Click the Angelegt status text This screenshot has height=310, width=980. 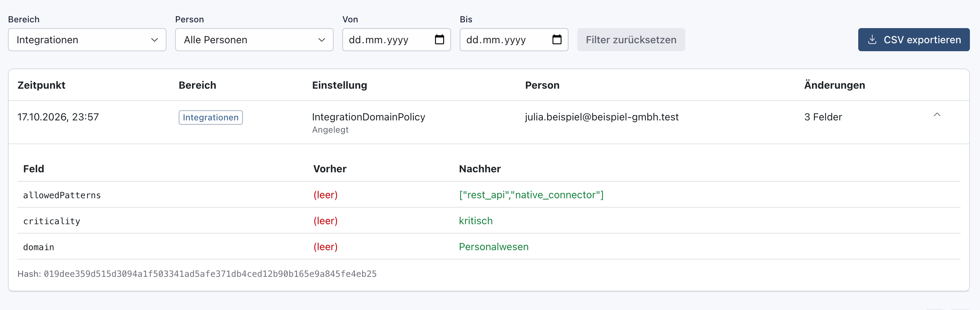[330, 130]
